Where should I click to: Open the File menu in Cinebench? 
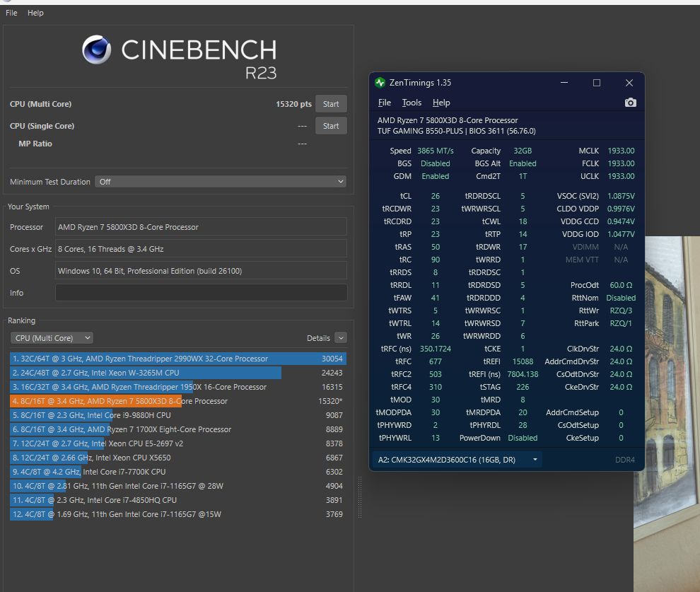pyautogui.click(x=11, y=12)
